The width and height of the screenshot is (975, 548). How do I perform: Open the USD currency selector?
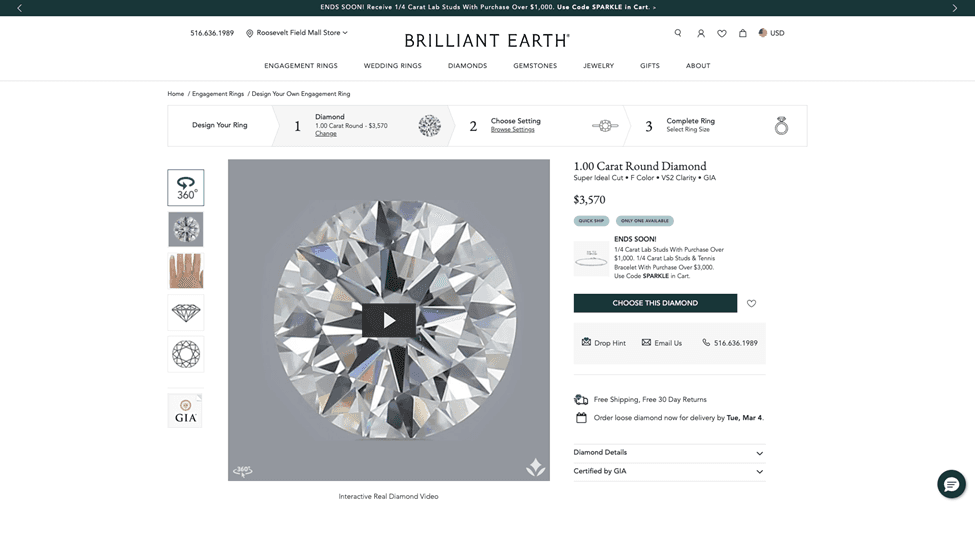pyautogui.click(x=771, y=33)
